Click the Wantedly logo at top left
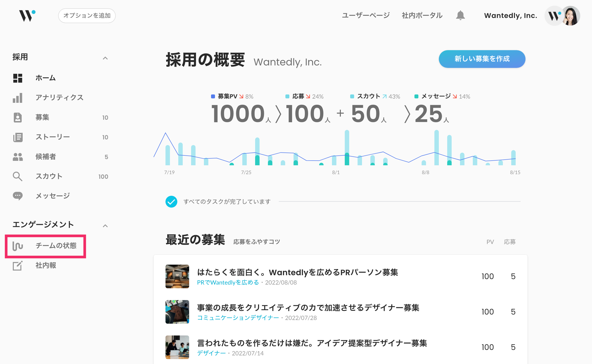This screenshot has height=364, width=592. click(x=27, y=16)
